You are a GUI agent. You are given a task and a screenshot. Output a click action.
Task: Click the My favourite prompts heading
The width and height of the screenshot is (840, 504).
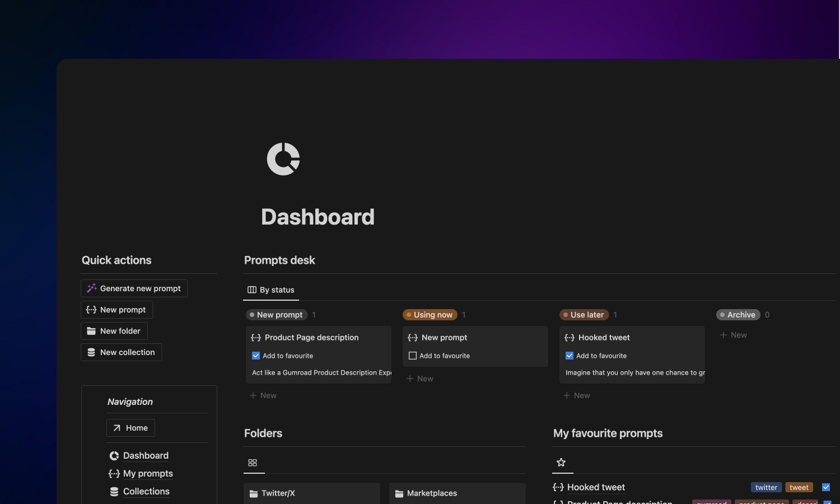click(608, 433)
